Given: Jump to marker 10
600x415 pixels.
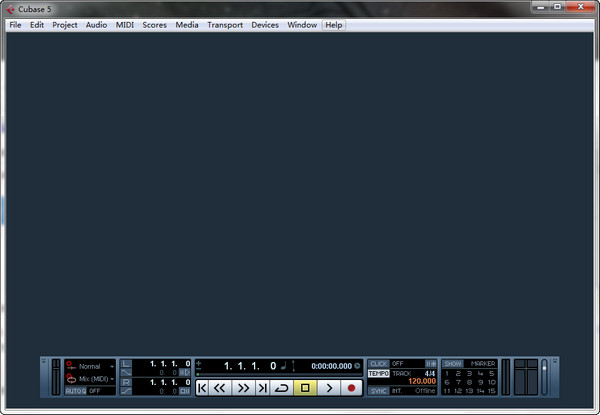Looking at the screenshot, I should [492, 382].
